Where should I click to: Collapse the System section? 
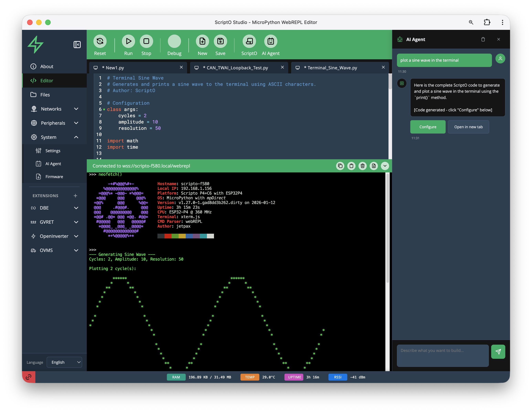[x=76, y=137]
